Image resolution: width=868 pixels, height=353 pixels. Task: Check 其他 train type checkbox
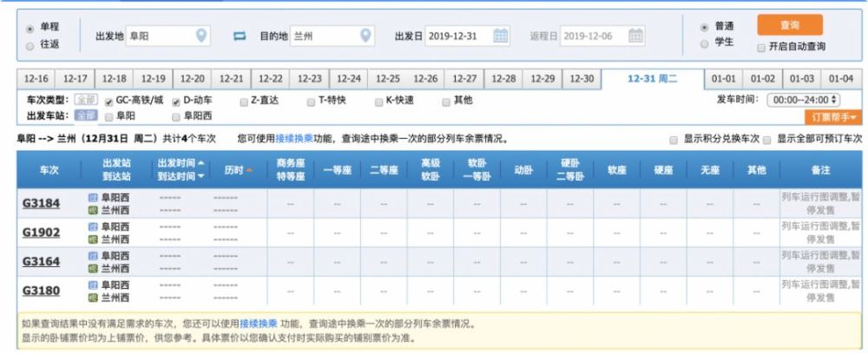446,101
